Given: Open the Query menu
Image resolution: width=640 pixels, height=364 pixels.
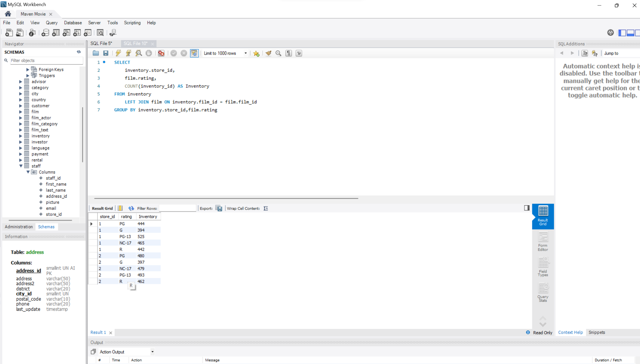Looking at the screenshot, I should coord(52,23).
